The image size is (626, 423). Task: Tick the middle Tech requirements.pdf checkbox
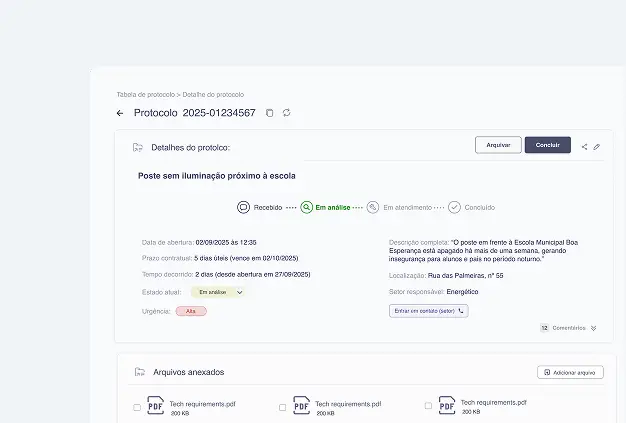pyautogui.click(x=282, y=407)
